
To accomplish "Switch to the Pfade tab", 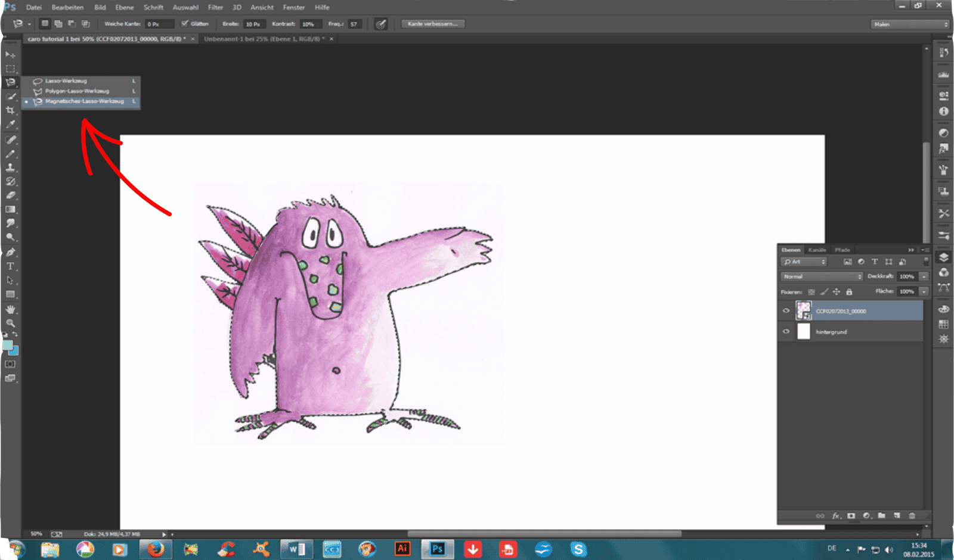I will 842,250.
